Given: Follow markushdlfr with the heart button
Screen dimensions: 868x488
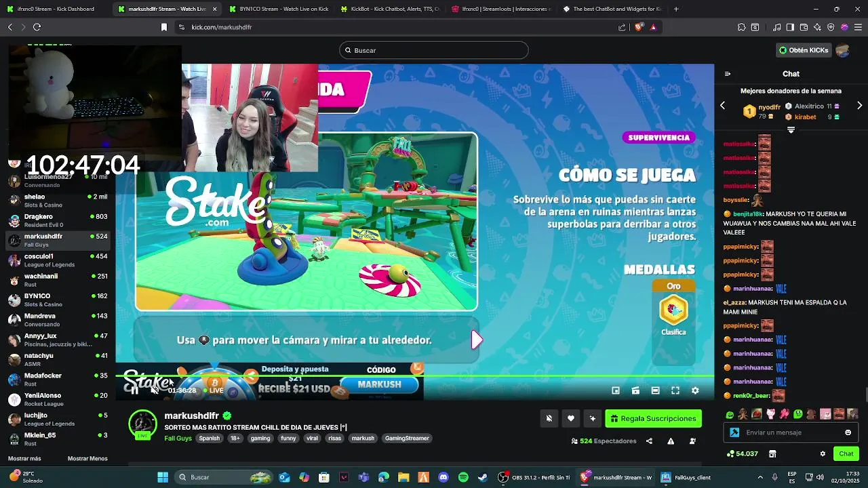Looking at the screenshot, I should tap(571, 419).
